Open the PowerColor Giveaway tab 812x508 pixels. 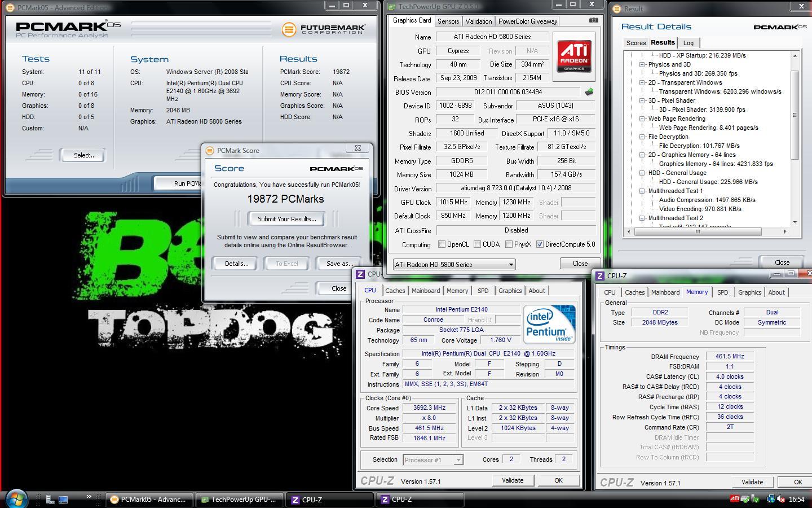pos(528,21)
